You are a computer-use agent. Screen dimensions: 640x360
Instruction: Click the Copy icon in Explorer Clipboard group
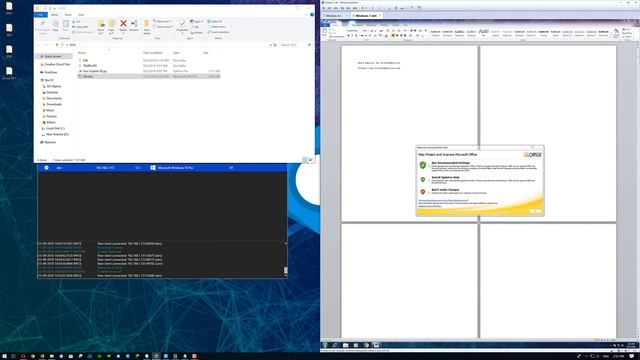click(56, 24)
